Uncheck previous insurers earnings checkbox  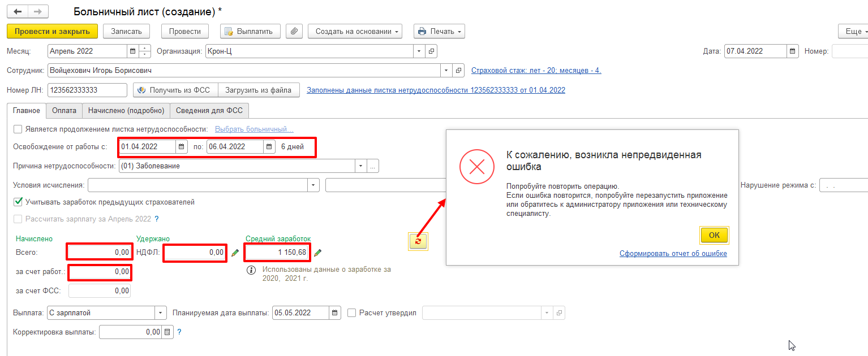click(18, 202)
